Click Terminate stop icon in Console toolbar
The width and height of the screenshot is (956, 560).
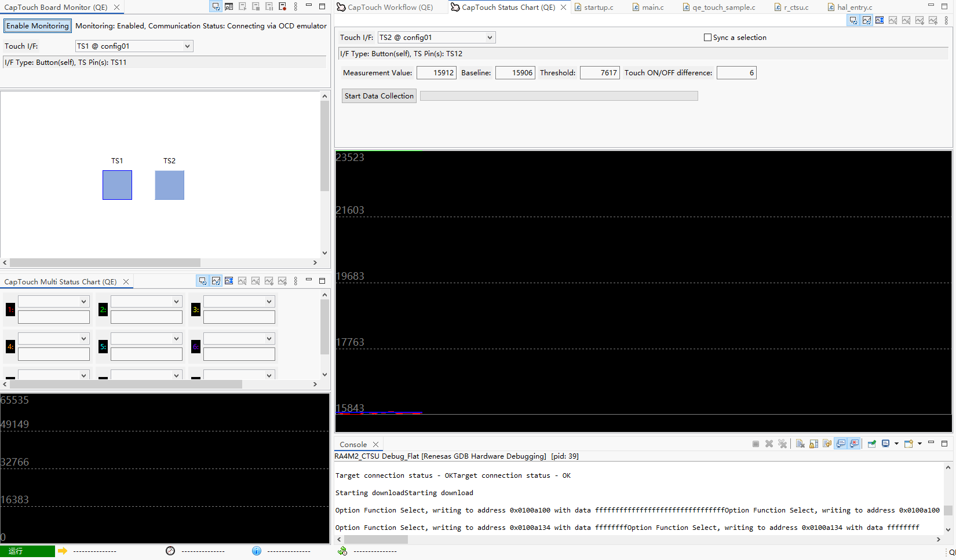(756, 444)
